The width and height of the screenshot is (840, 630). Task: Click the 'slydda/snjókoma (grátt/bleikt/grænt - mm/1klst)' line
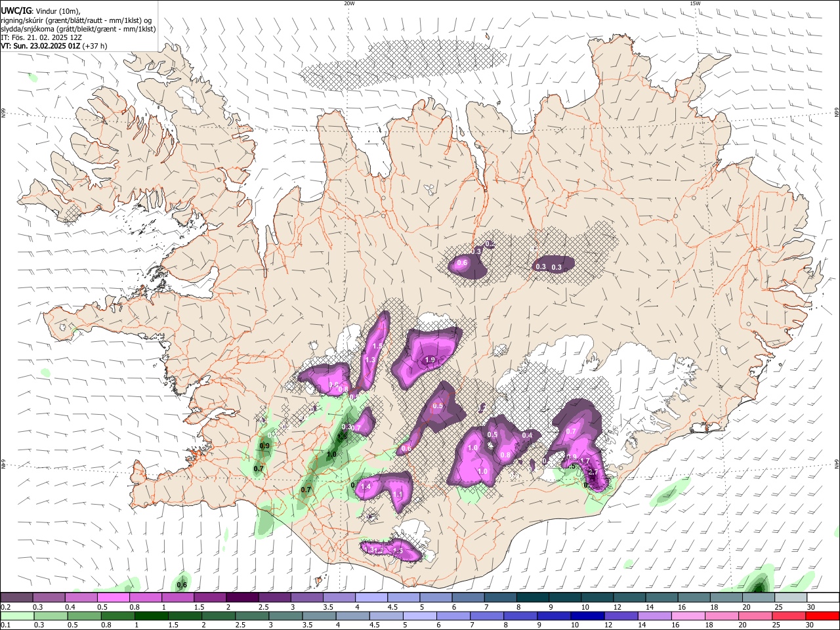tap(78, 29)
